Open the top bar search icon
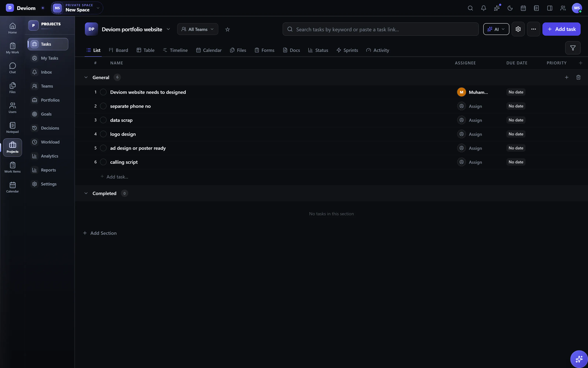This screenshot has width=588, height=368. pyautogui.click(x=470, y=8)
